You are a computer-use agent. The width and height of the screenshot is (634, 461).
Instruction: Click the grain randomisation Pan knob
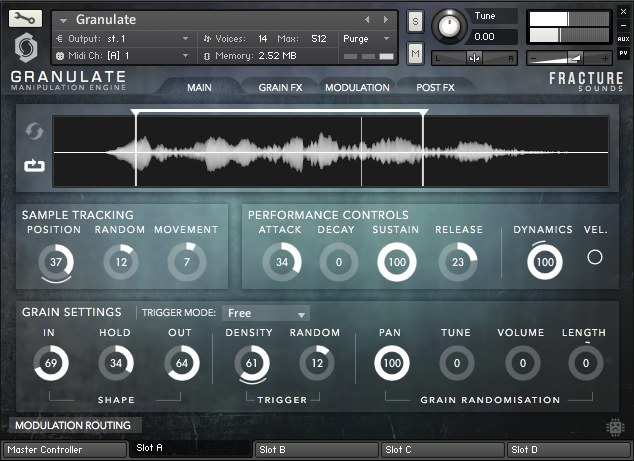(x=392, y=363)
